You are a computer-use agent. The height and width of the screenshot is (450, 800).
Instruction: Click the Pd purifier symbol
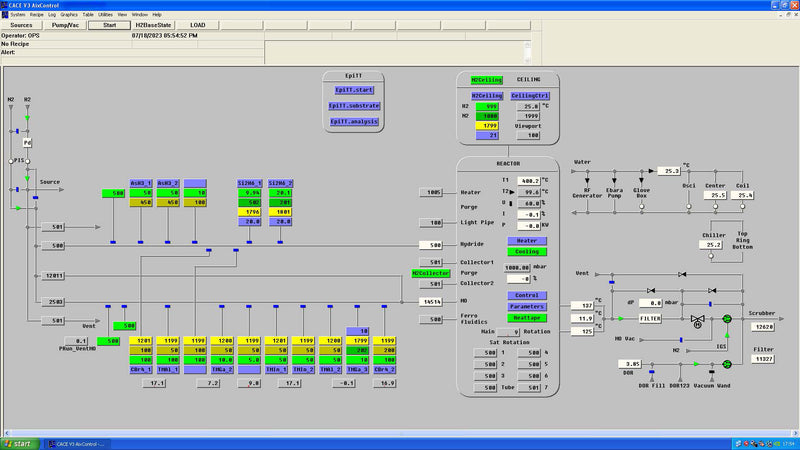coord(28,144)
